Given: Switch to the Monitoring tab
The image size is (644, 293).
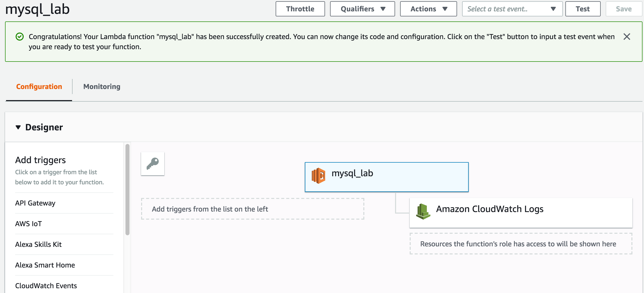Looking at the screenshot, I should (102, 86).
